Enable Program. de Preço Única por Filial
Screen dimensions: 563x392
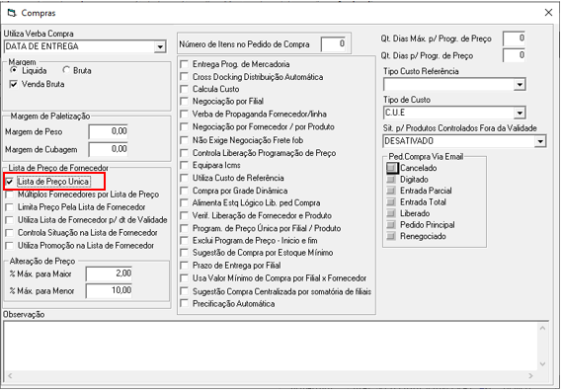(184, 228)
